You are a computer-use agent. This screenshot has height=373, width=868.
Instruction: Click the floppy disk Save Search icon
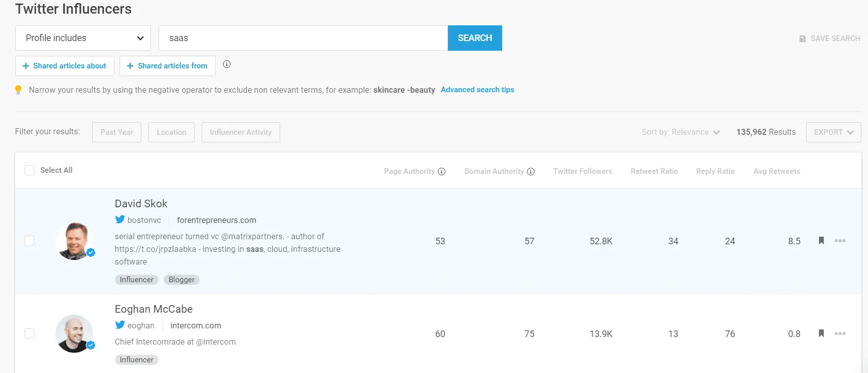pyautogui.click(x=803, y=39)
